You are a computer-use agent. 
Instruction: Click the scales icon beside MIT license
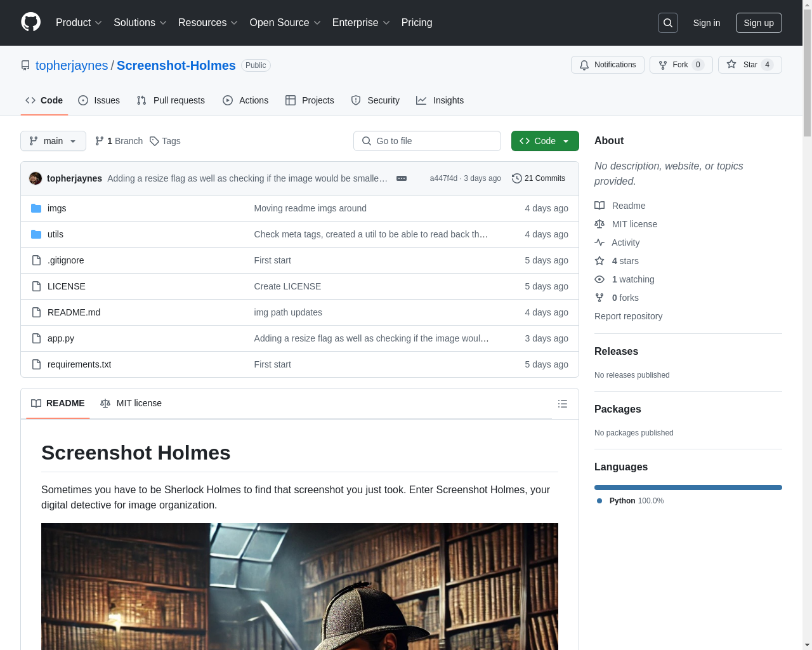tap(599, 224)
